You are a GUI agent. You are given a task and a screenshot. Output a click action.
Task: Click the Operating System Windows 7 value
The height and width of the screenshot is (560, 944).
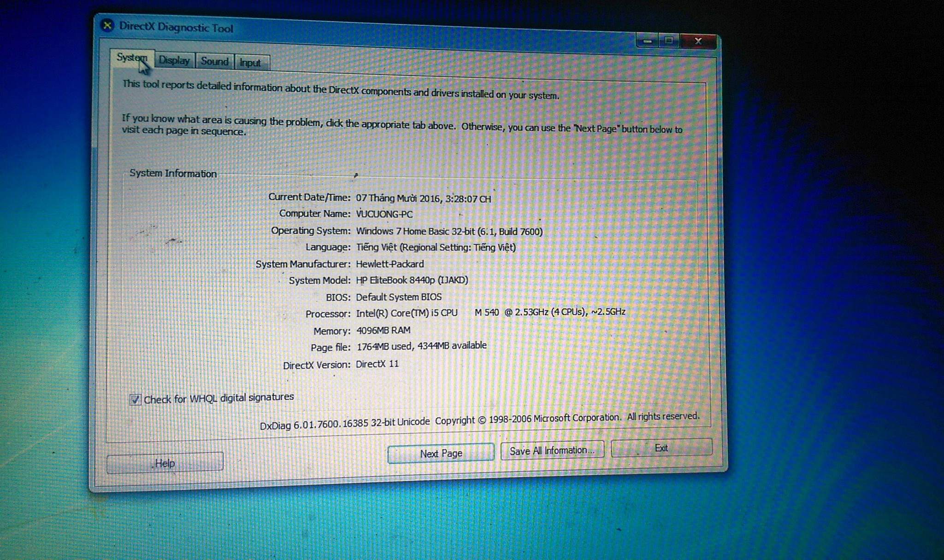pyautogui.click(x=449, y=231)
